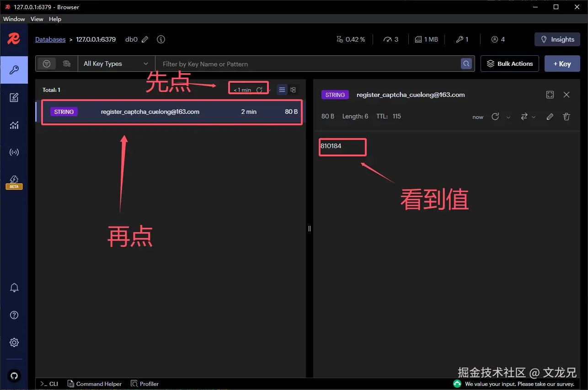Close the key details panel
The height and width of the screenshot is (390, 588).
point(567,95)
